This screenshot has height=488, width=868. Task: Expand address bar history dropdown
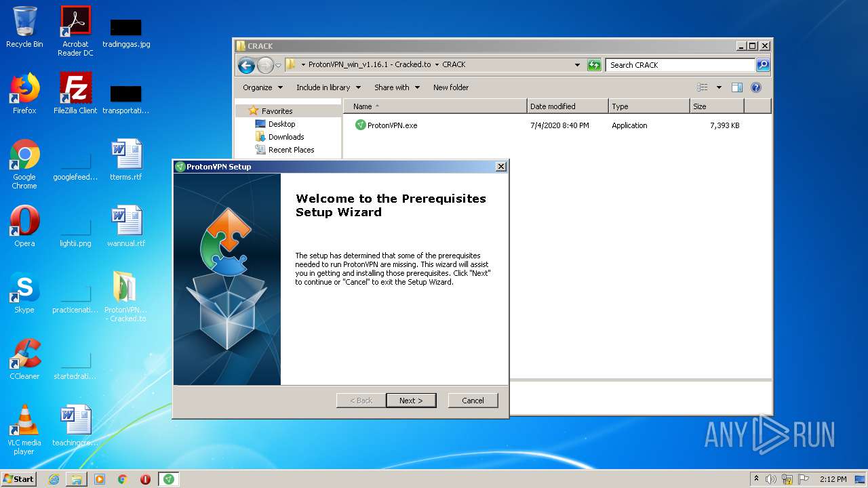(577, 65)
